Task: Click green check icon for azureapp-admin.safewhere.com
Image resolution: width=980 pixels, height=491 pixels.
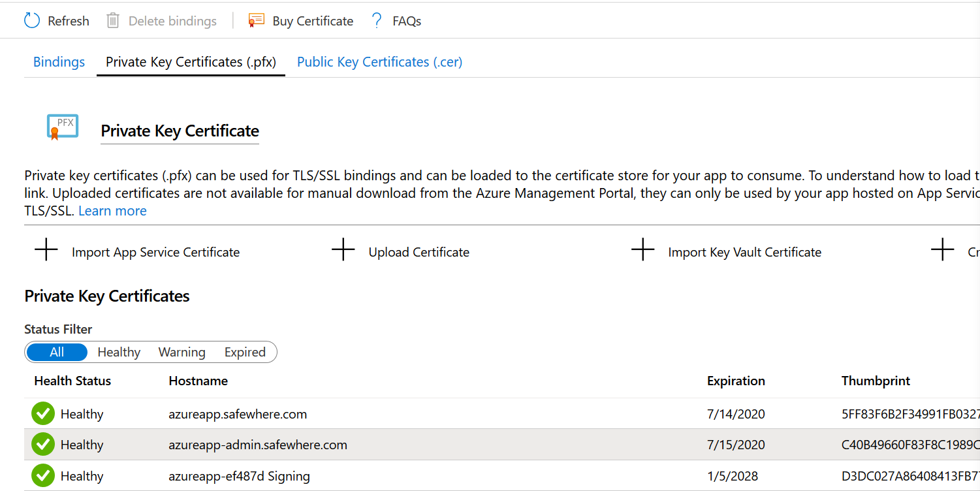Action: click(43, 444)
